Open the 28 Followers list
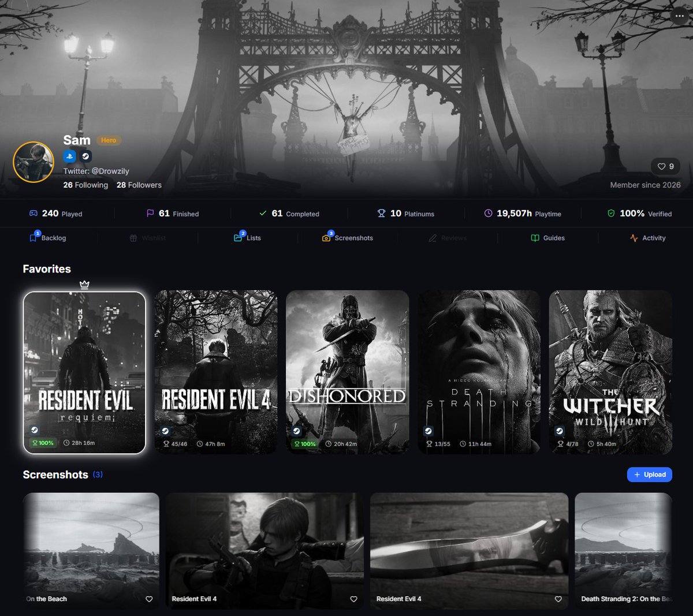Viewport: 693px width, 616px height. point(139,185)
